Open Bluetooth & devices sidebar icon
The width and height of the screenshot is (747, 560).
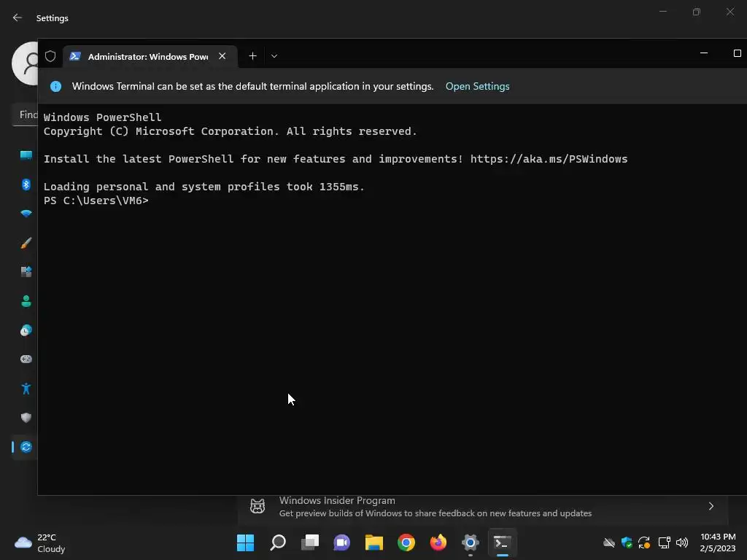click(x=26, y=184)
